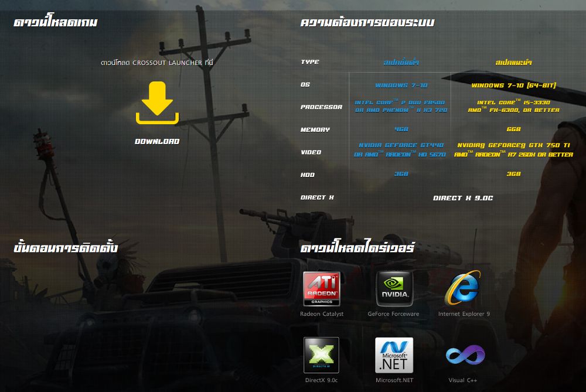Image resolution: width=586 pixels, height=392 pixels.
Task: Select the blue สเปคขั้นต่ำ column header
Action: [x=401, y=62]
